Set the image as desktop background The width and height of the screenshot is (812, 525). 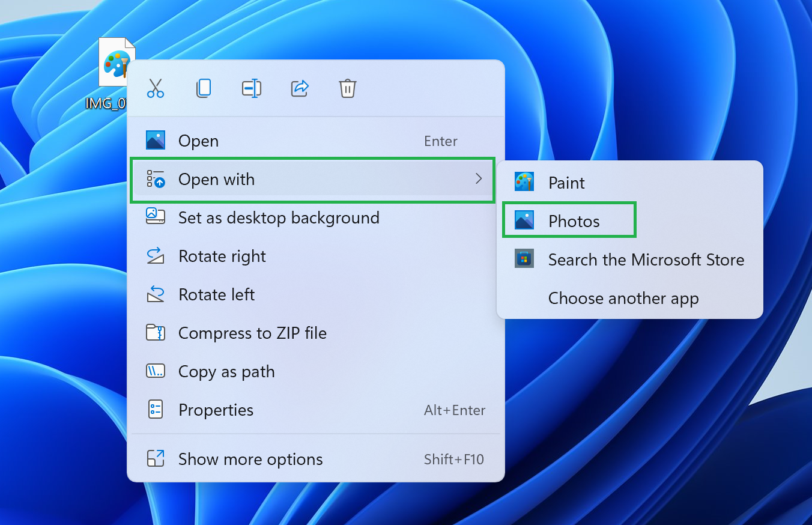pos(278,217)
